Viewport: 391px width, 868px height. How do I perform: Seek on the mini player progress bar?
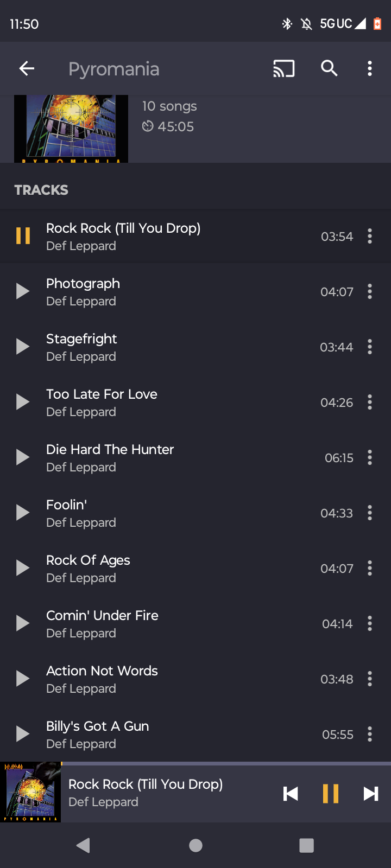pyautogui.click(x=217, y=763)
